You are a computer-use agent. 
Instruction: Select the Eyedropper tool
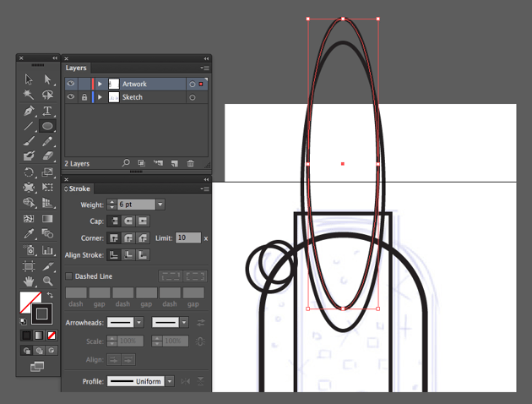coord(29,233)
